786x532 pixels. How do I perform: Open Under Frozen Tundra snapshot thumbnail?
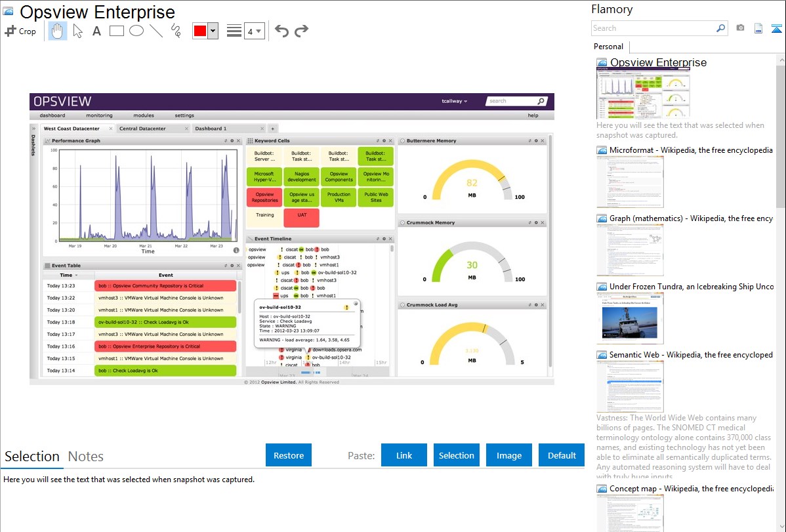630,318
